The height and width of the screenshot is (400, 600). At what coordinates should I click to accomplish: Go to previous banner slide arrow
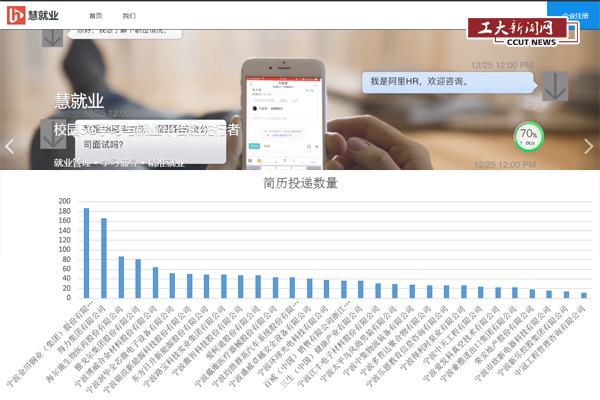tap(10, 146)
